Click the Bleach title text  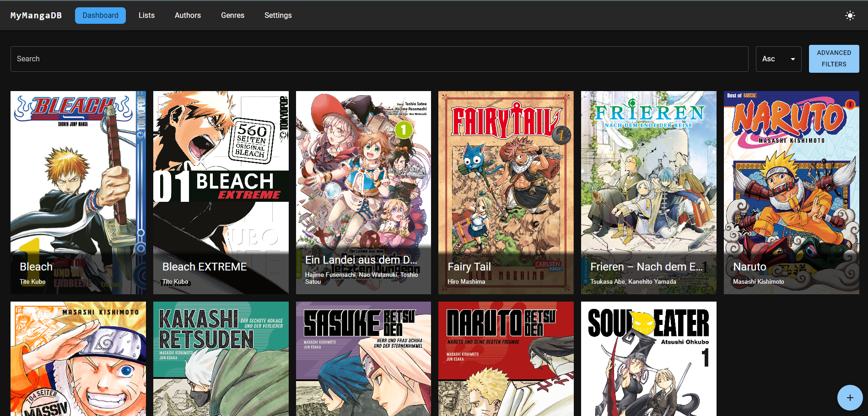(x=36, y=267)
